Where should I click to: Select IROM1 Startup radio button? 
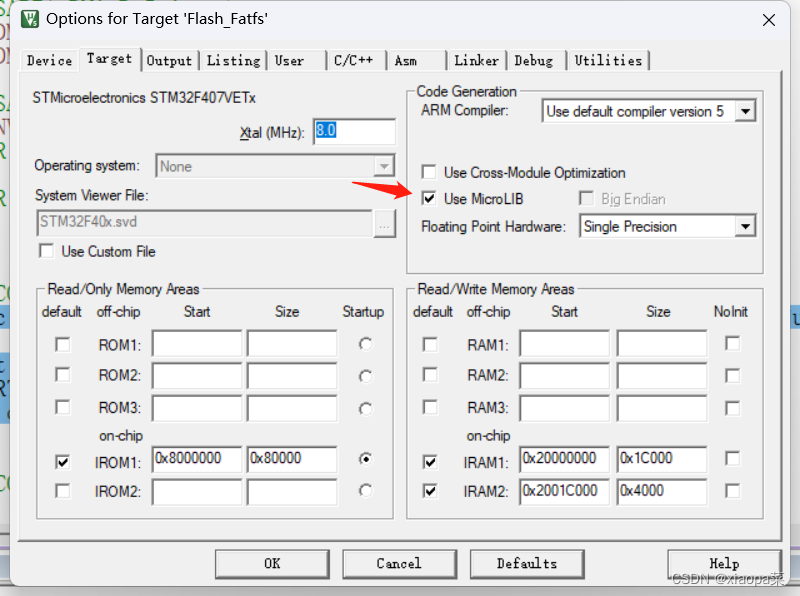[x=365, y=459]
